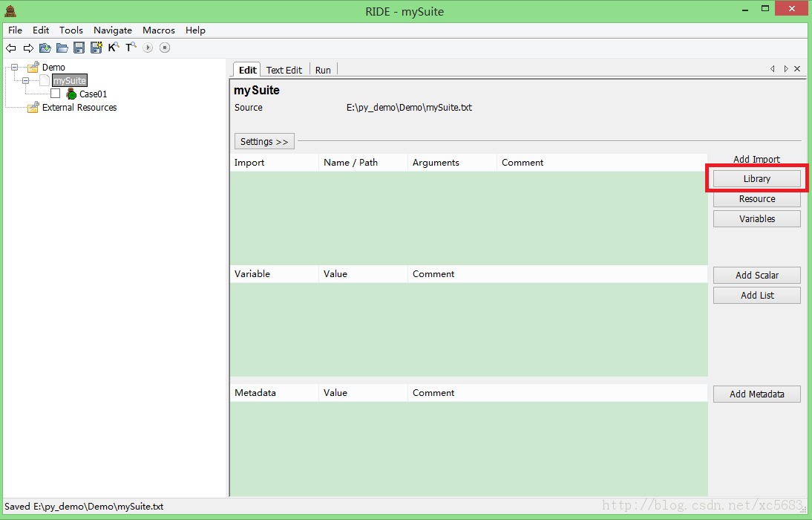Screen dimensions: 812x520
Task: Expand the Settings >> section
Action: [x=264, y=141]
